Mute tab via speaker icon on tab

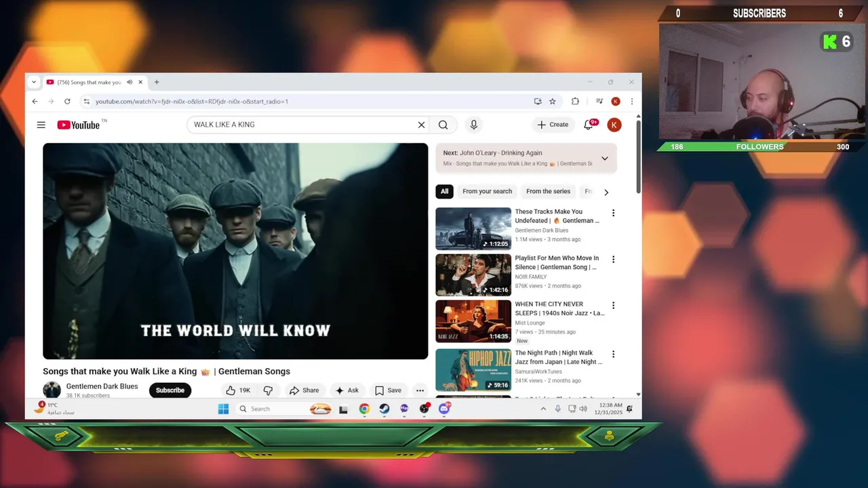[130, 82]
